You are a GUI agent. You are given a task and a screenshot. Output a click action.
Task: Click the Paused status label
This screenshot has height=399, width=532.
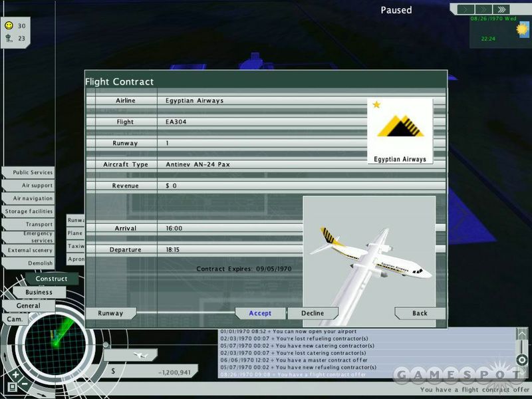click(x=396, y=10)
